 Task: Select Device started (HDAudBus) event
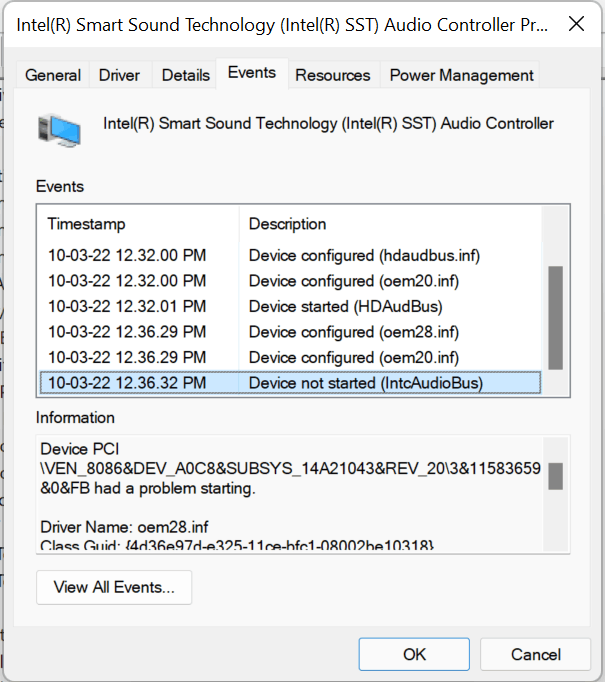point(290,307)
